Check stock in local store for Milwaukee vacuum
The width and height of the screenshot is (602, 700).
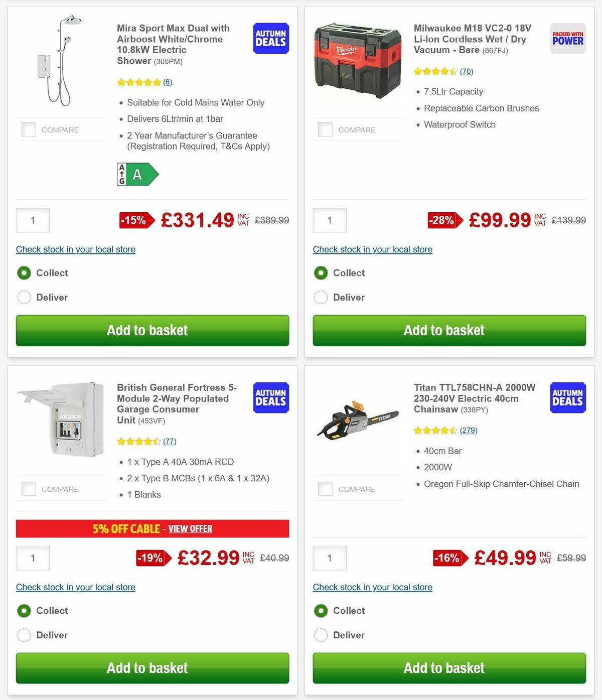[372, 249]
